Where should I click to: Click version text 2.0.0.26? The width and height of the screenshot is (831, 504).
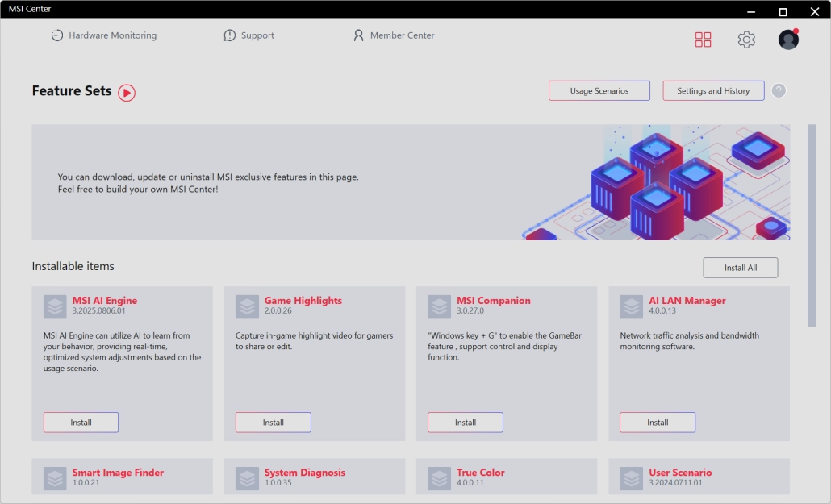[x=278, y=311]
